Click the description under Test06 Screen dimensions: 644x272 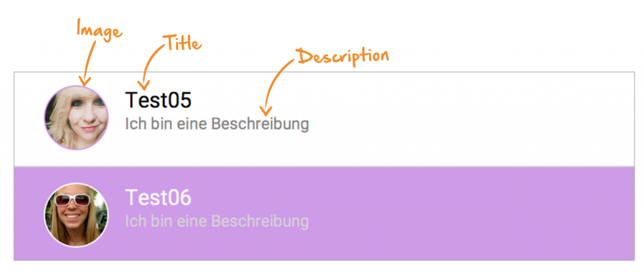217,221
